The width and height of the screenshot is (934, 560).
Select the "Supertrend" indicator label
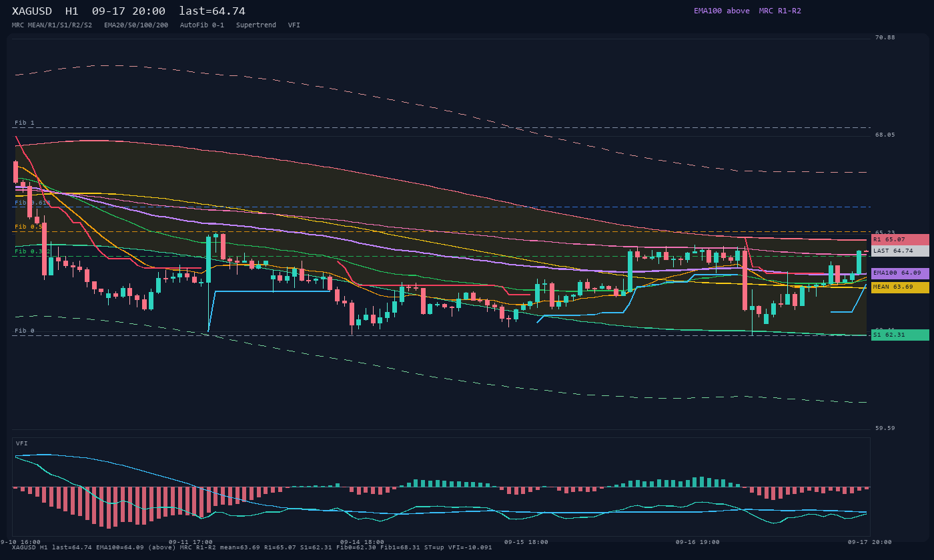click(x=256, y=25)
